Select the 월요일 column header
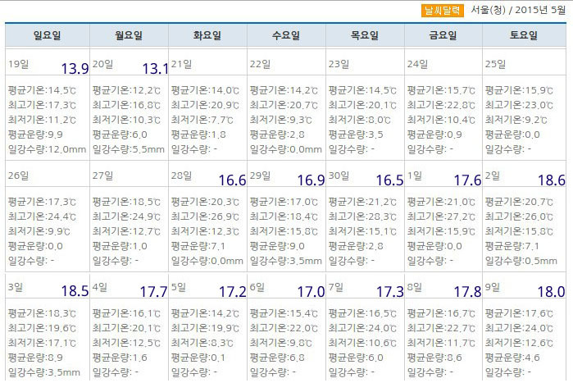The width and height of the screenshot is (573, 392). 129,35
